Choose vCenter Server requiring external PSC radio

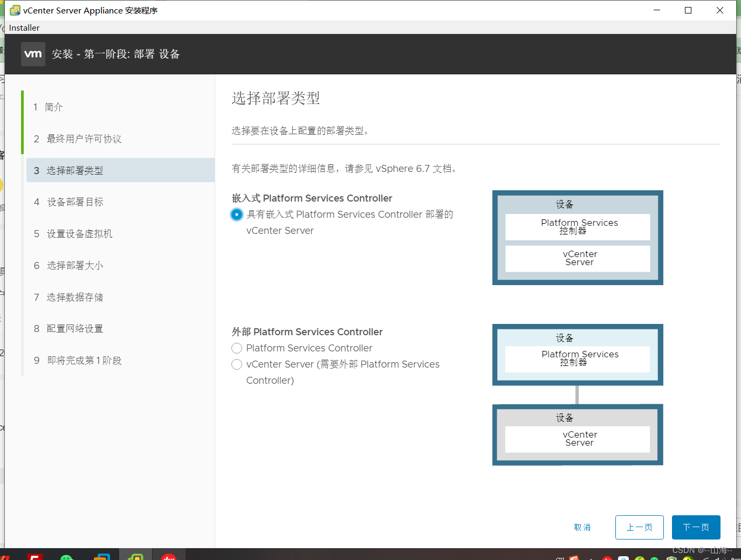pos(237,364)
